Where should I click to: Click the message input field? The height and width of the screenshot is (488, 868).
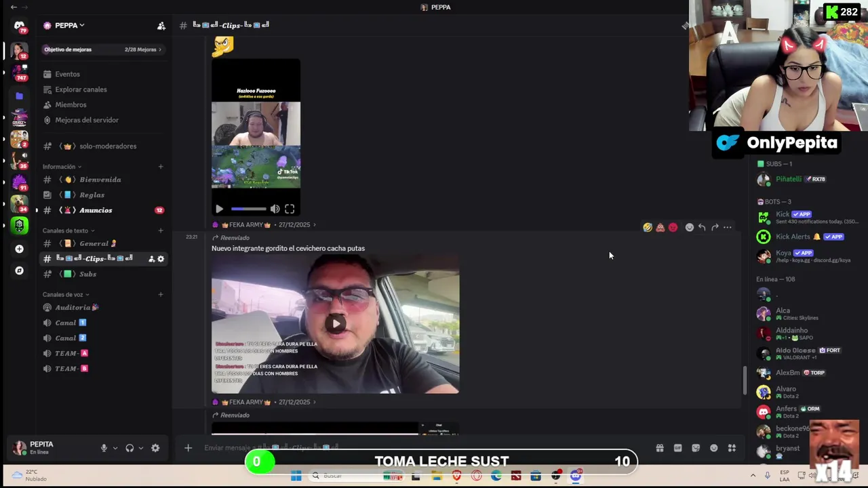coord(424,448)
